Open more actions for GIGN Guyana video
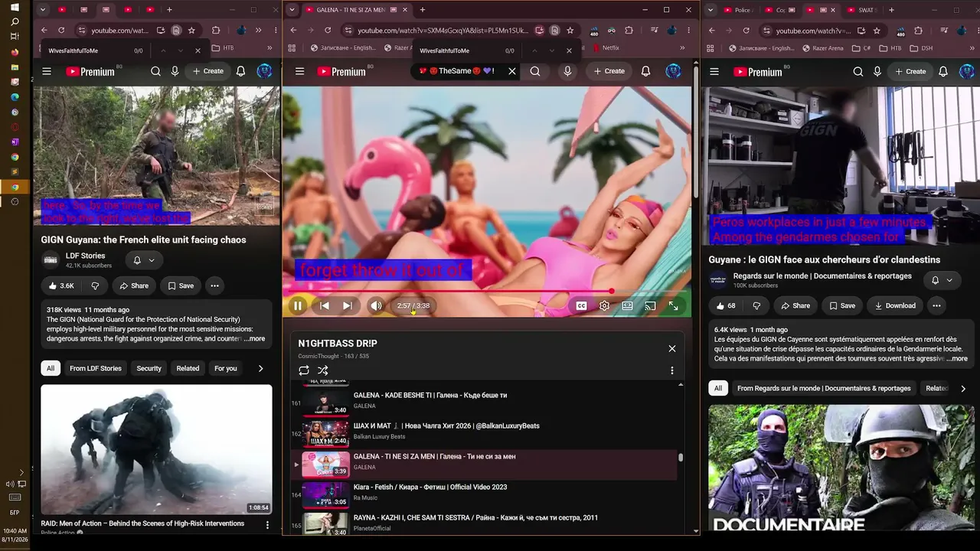This screenshot has height=551, width=980. pos(214,285)
